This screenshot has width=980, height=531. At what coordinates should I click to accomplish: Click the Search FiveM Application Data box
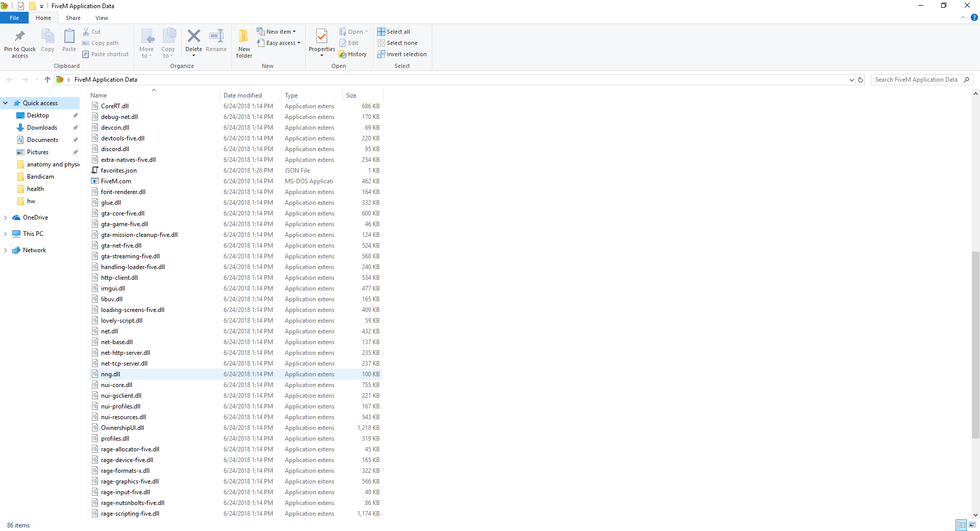click(916, 80)
